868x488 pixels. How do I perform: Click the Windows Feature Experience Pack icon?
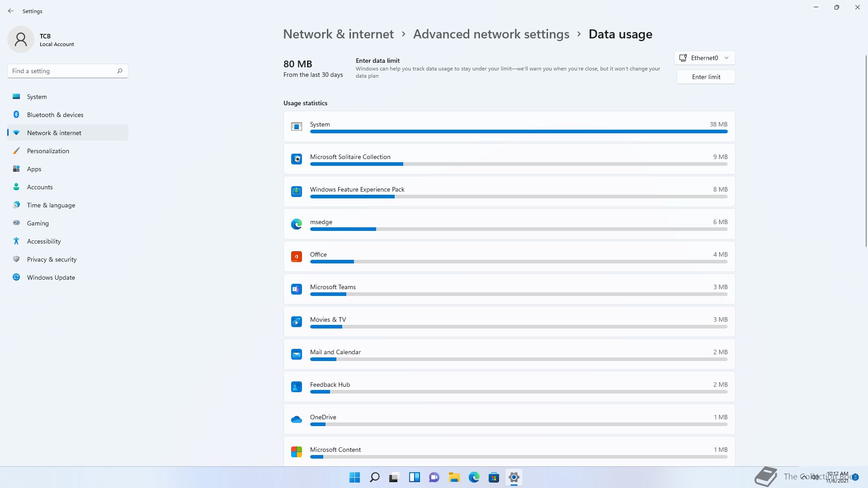point(297,192)
